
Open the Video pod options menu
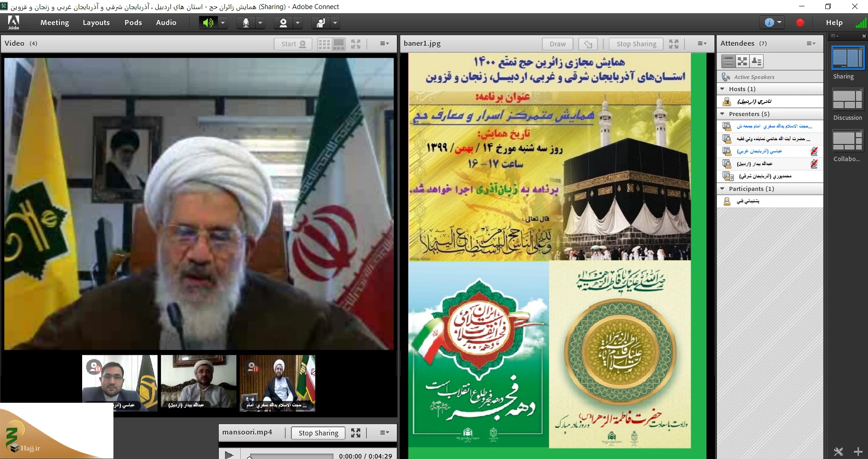pyautogui.click(x=384, y=44)
